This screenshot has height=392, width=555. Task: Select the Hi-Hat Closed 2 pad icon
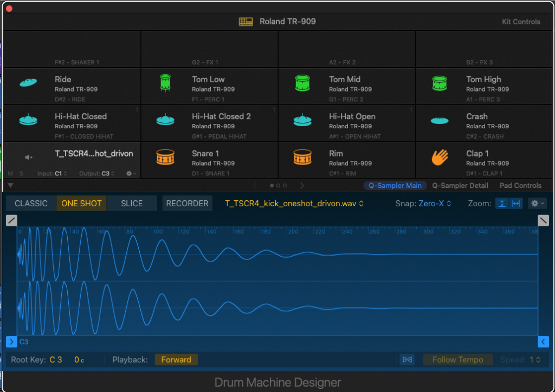pos(165,120)
